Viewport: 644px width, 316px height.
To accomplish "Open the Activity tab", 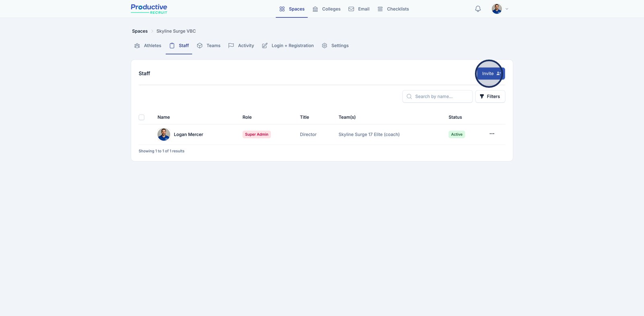I will click(241, 45).
